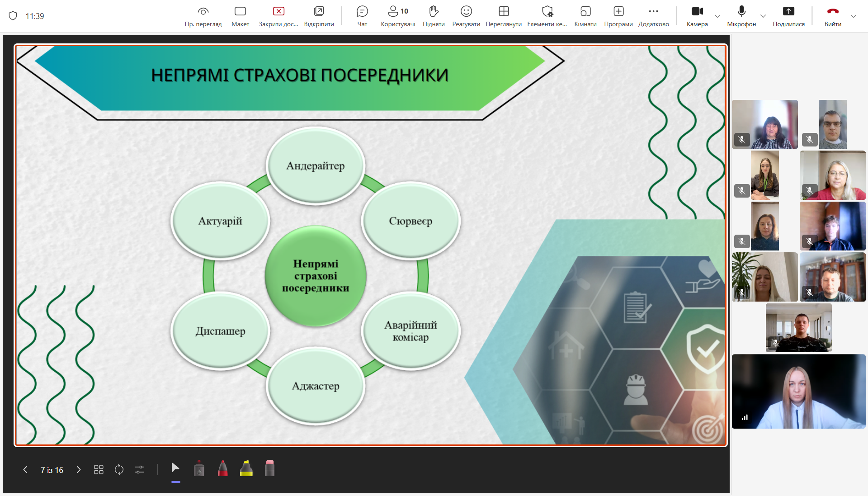Expand the microphone options dropdown arrow
The image size is (868, 496).
point(763,16)
